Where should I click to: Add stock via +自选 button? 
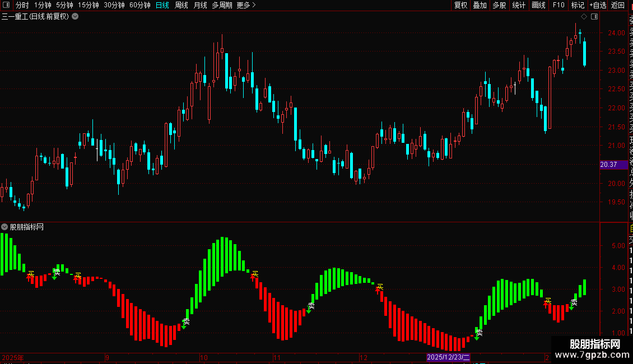pos(598,5)
